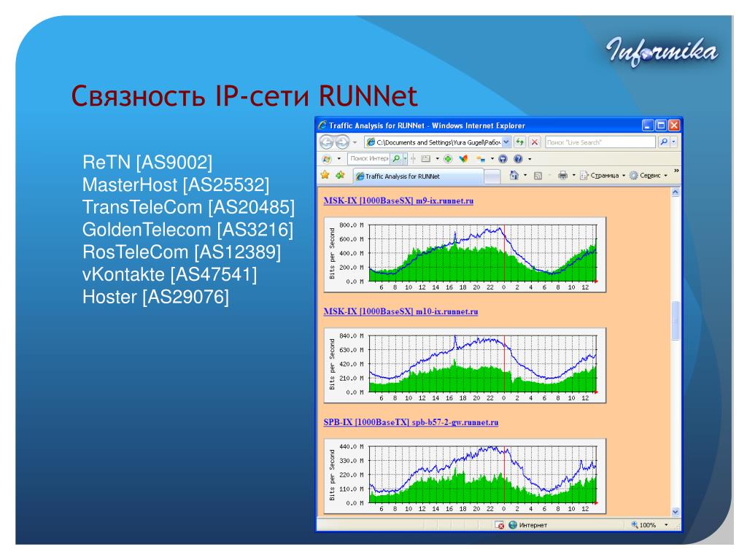This screenshot has width=747, height=560.
Task: Click the popup blocker status icon
Action: [499, 525]
